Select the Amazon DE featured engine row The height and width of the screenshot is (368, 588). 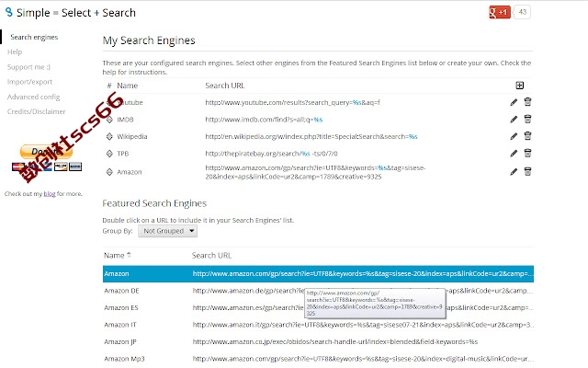click(318, 291)
